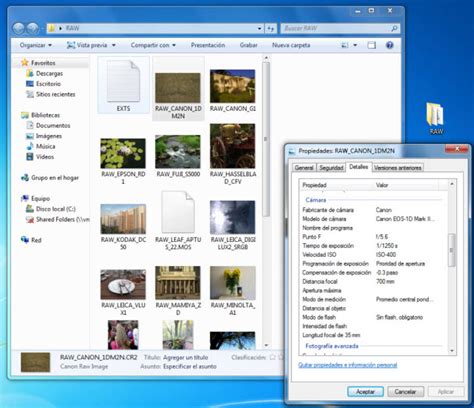Click the change view icon in toolbar
The height and width of the screenshot is (408, 474).
[345, 45]
